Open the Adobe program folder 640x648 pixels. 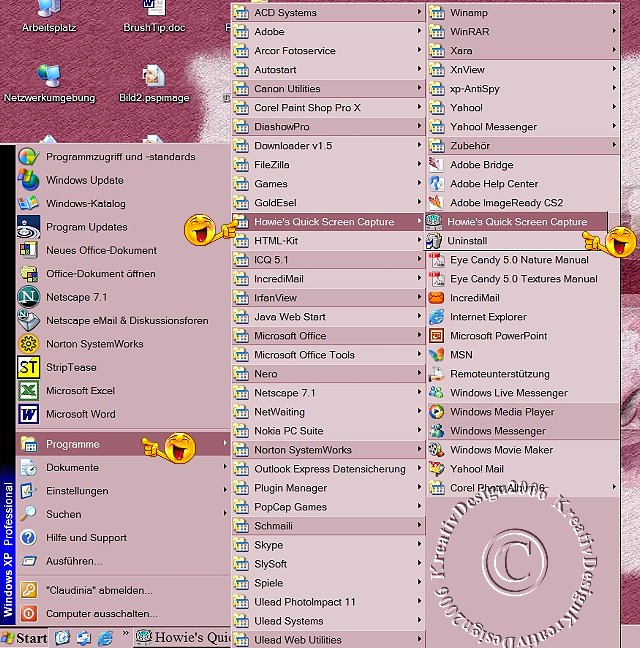[x=328, y=32]
